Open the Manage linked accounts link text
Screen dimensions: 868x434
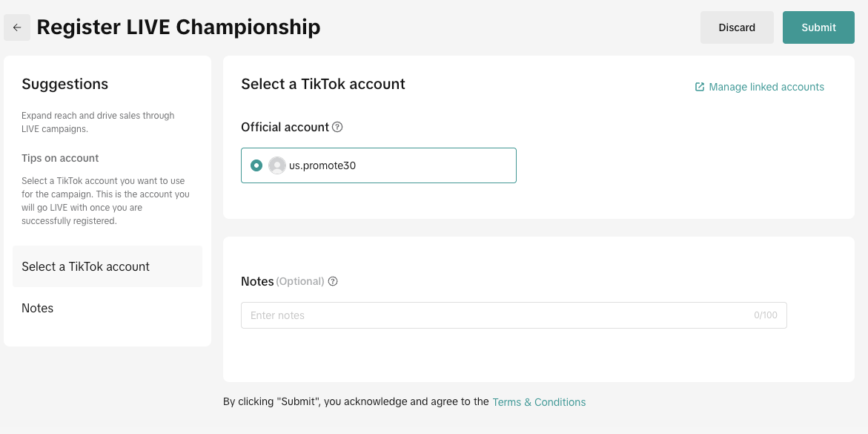pyautogui.click(x=766, y=87)
